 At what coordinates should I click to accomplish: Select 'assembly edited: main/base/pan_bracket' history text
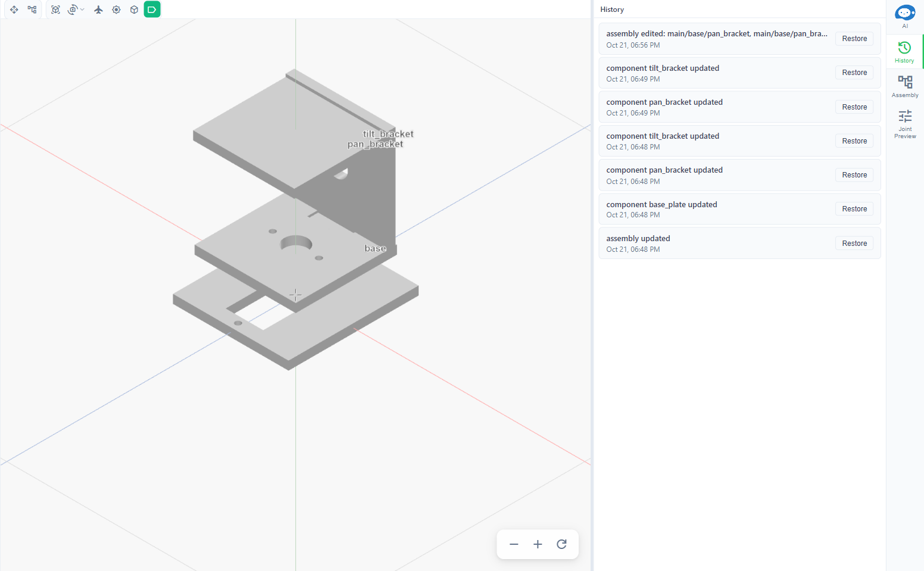pos(717,34)
